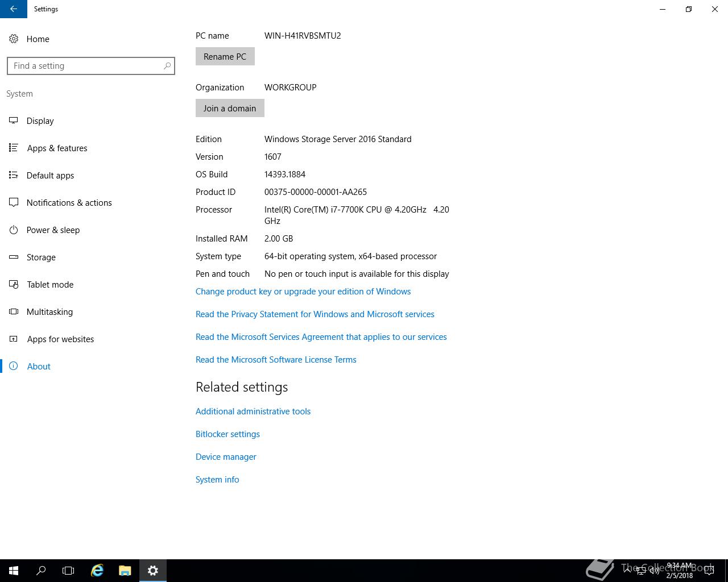728x582 pixels.
Task: Open File Explorer from taskbar
Action: pyautogui.click(x=125, y=571)
